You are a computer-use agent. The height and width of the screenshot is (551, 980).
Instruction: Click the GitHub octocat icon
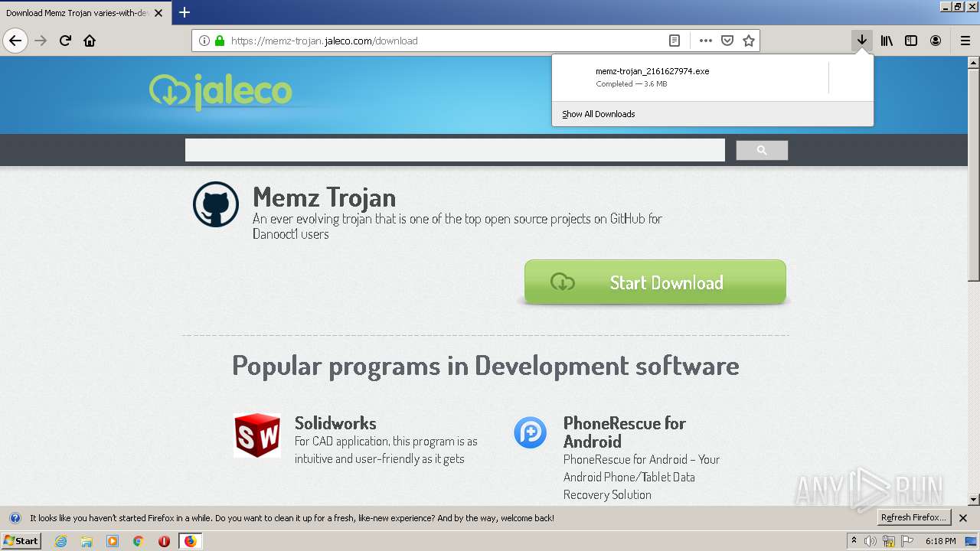[x=216, y=204]
